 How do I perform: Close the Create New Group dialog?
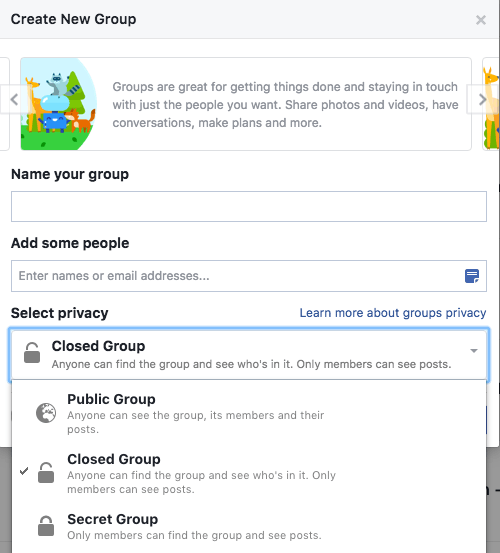pyautogui.click(x=481, y=20)
